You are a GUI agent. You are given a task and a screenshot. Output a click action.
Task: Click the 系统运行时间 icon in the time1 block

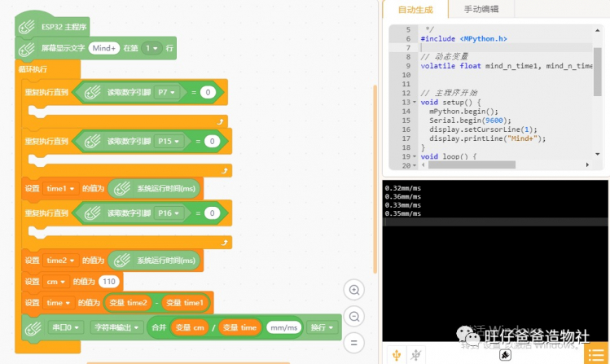pyautogui.click(x=122, y=189)
